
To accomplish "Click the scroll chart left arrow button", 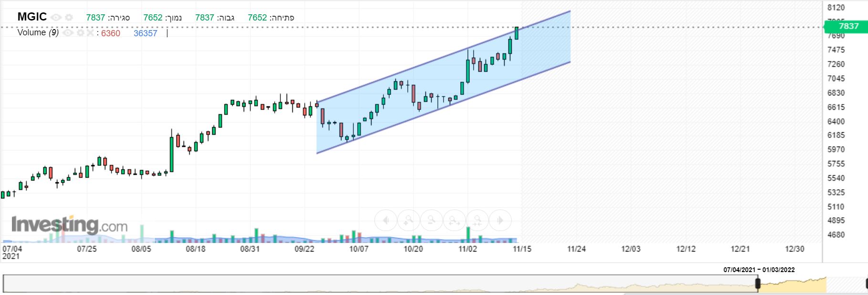I will [386, 221].
